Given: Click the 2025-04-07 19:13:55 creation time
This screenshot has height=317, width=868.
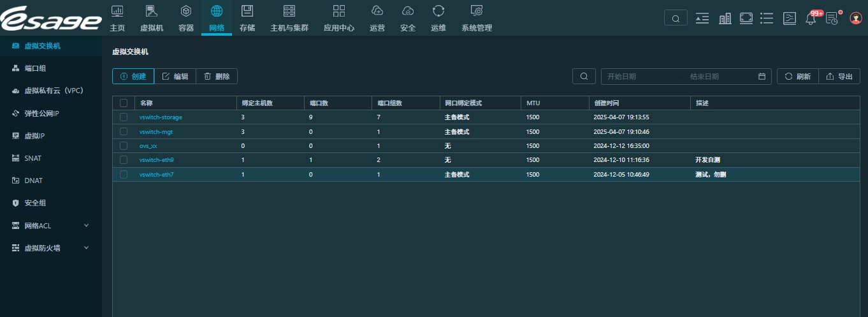Looking at the screenshot, I should tap(621, 117).
